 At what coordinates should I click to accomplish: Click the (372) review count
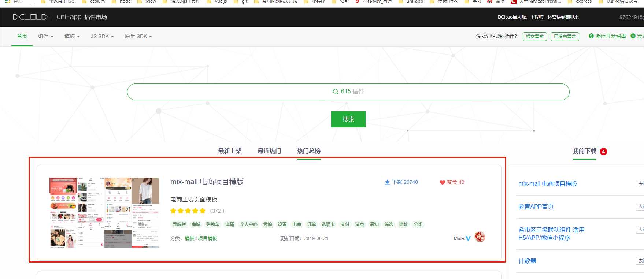click(x=217, y=211)
